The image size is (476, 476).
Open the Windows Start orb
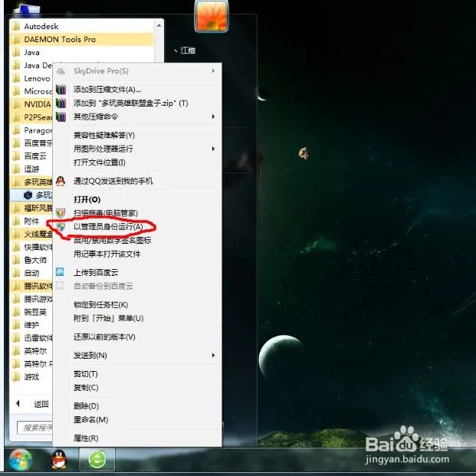click(20, 460)
